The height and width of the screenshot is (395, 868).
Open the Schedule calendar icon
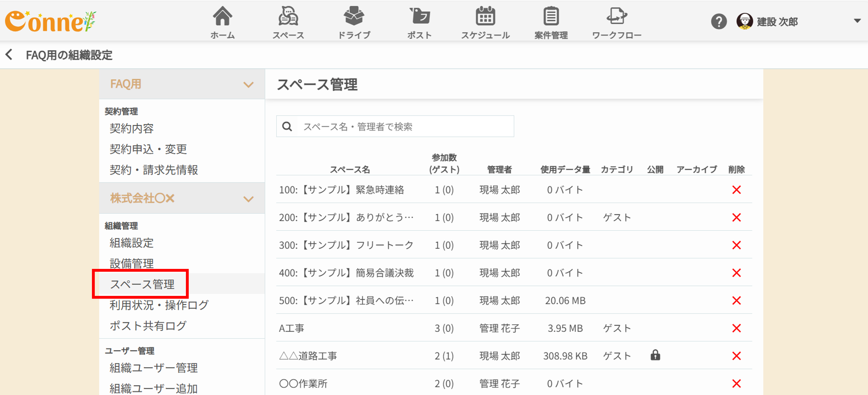coord(485,17)
